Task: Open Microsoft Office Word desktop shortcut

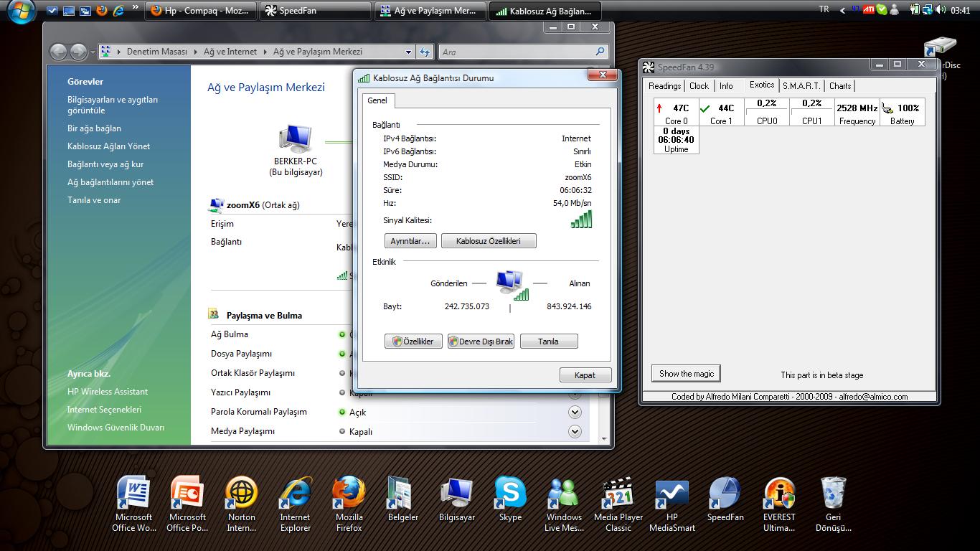Action: click(133, 504)
